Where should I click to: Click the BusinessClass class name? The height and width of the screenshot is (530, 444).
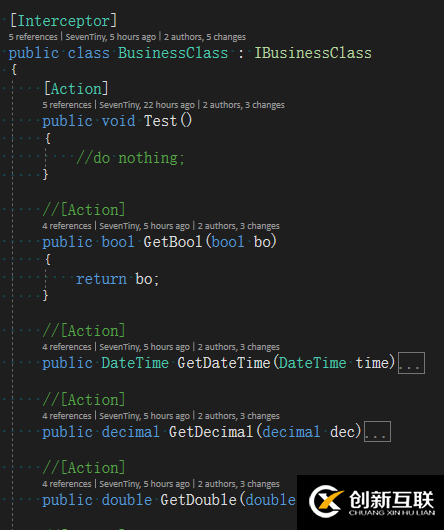tap(173, 53)
